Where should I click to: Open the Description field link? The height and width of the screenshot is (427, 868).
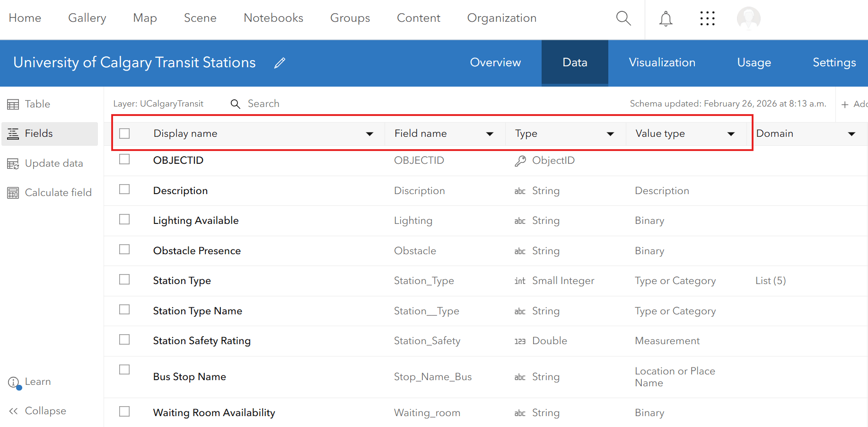(180, 191)
